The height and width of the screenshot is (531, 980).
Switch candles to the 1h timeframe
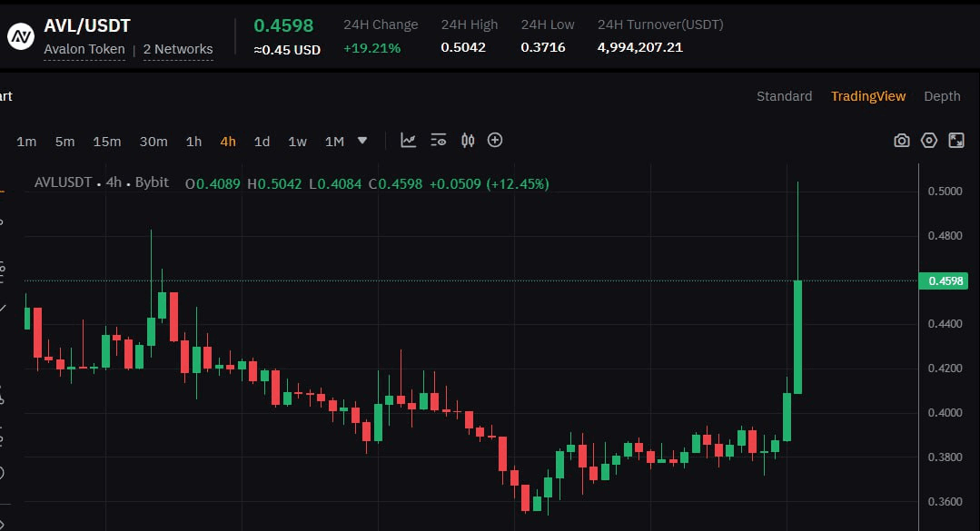(193, 142)
